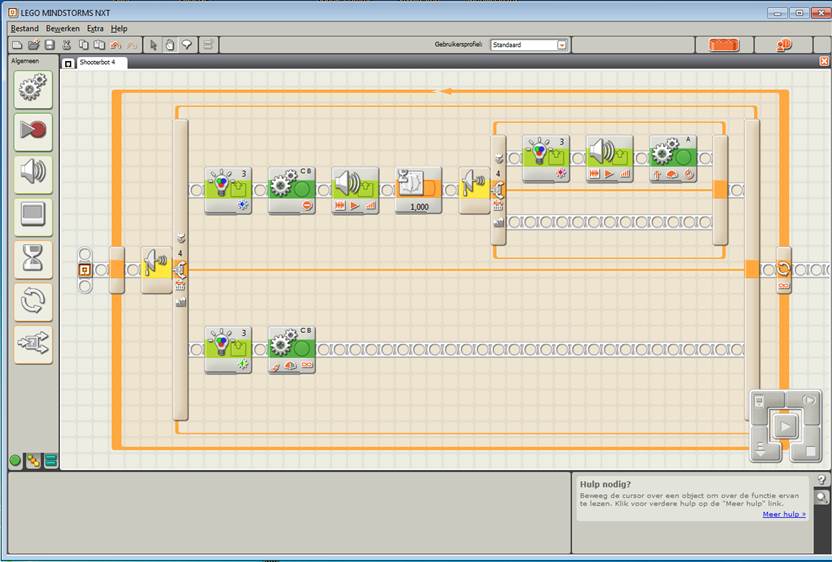Select the motor A block inside nested switch

673,159
